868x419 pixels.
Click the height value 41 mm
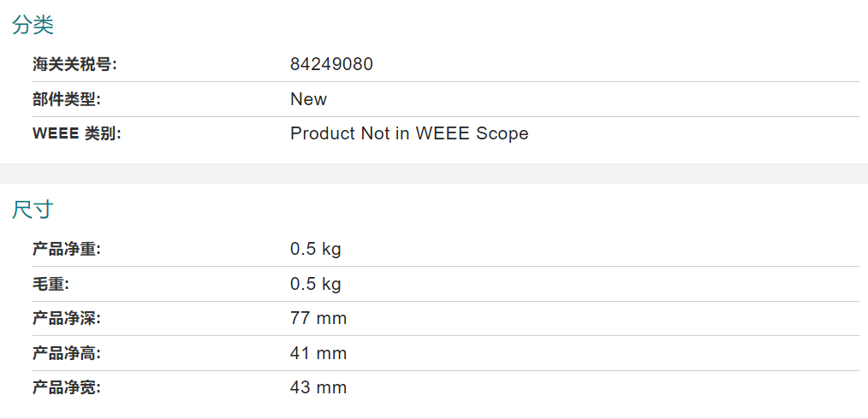318,353
